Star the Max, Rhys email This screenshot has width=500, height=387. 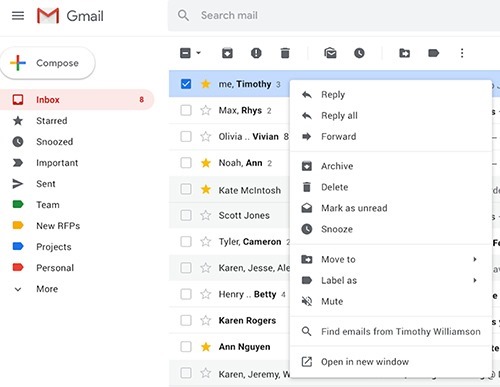coord(206,110)
